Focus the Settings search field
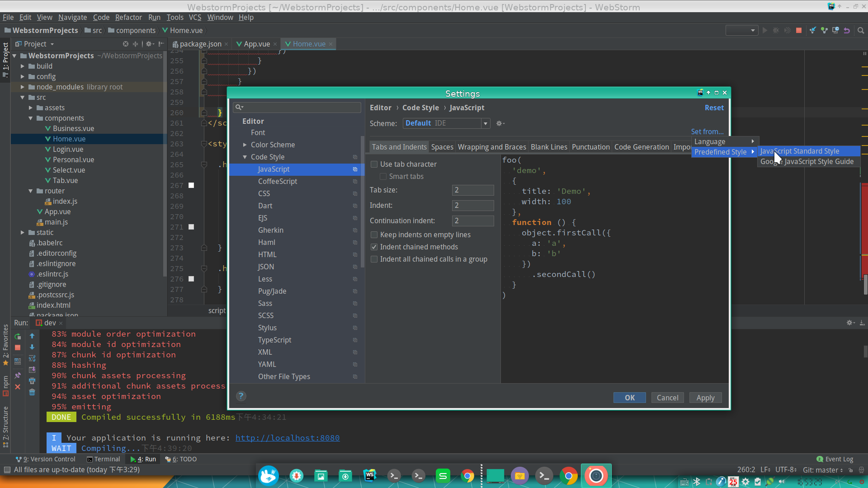Image resolution: width=868 pixels, height=488 pixels. 297,108
